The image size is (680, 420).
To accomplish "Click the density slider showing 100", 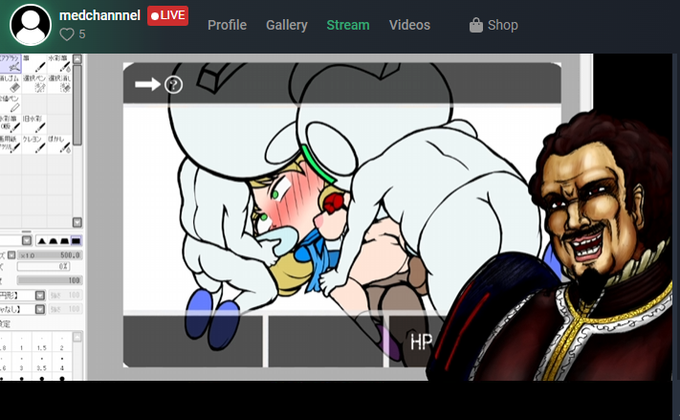I will pyautogui.click(x=49, y=280).
